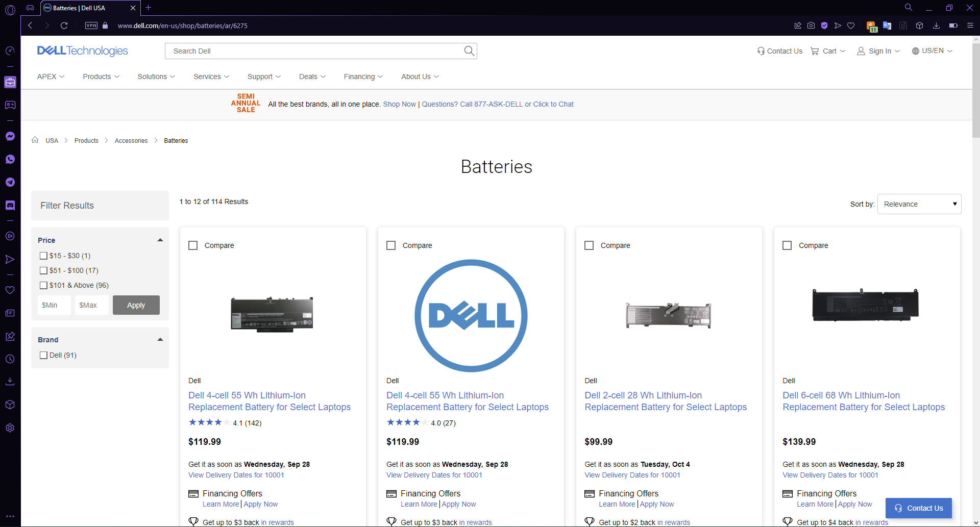The width and height of the screenshot is (980, 527).
Task: Check the $51 - $100 price filter
Action: (43, 270)
